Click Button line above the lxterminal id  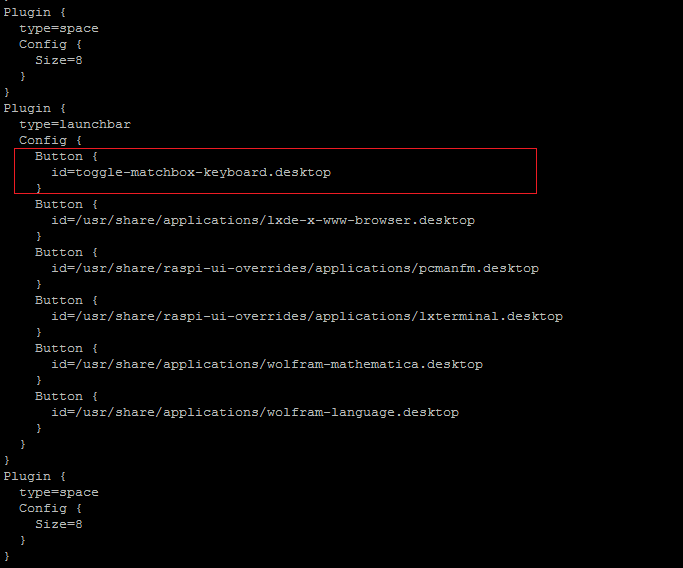tap(66, 300)
